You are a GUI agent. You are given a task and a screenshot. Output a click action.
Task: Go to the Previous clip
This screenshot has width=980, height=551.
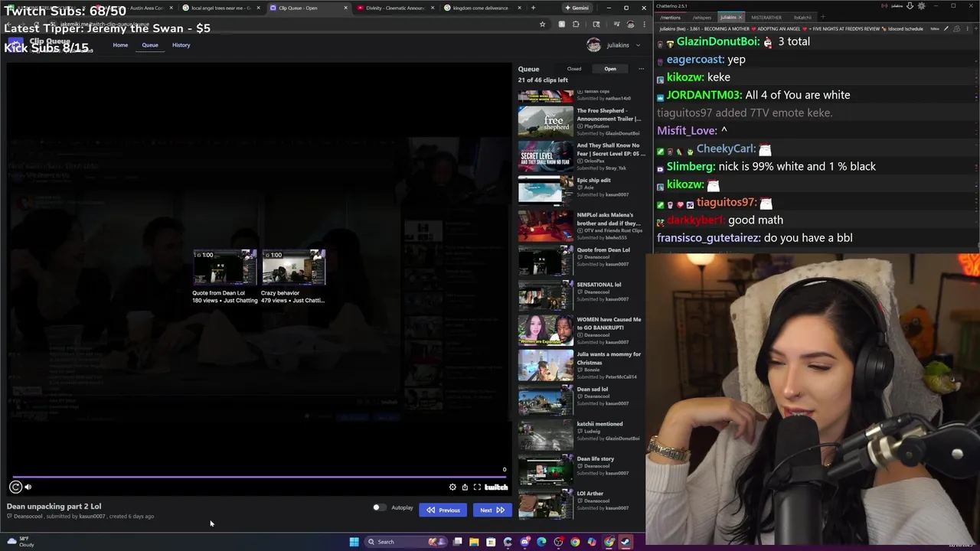443,510
